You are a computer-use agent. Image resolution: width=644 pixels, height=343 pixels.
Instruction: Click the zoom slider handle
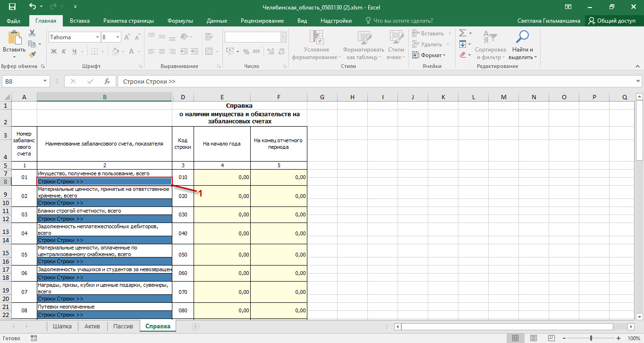click(x=591, y=338)
